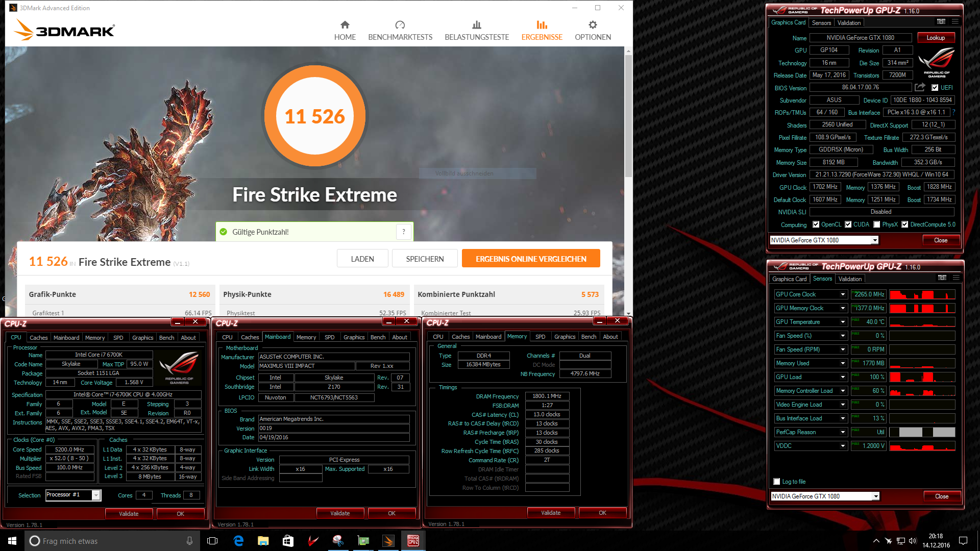Image resolution: width=980 pixels, height=551 pixels.
Task: Open OPTIONEN settings in 3DMark
Action: [x=593, y=31]
